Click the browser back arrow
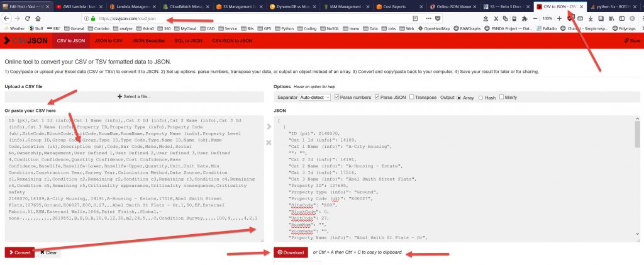 8,18
